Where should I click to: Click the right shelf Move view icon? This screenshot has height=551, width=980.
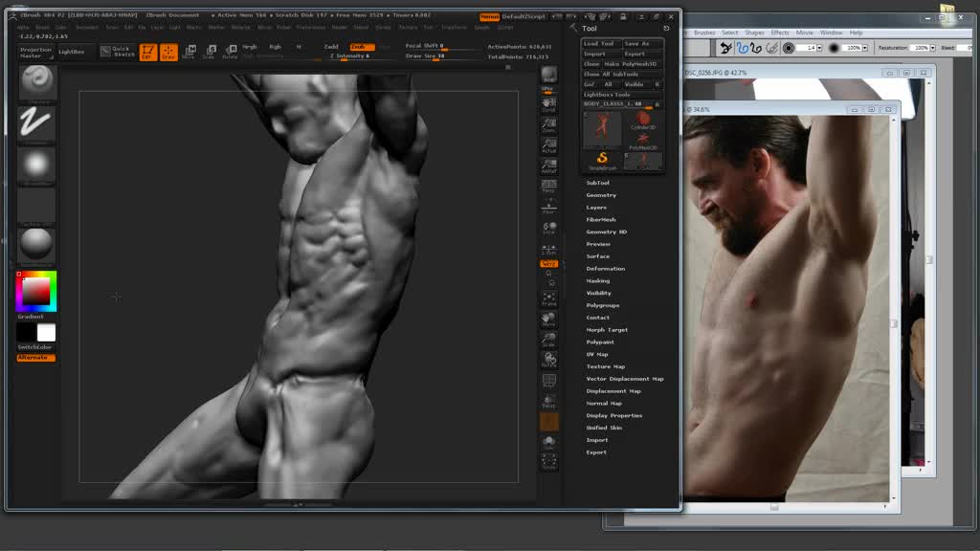pos(548,320)
